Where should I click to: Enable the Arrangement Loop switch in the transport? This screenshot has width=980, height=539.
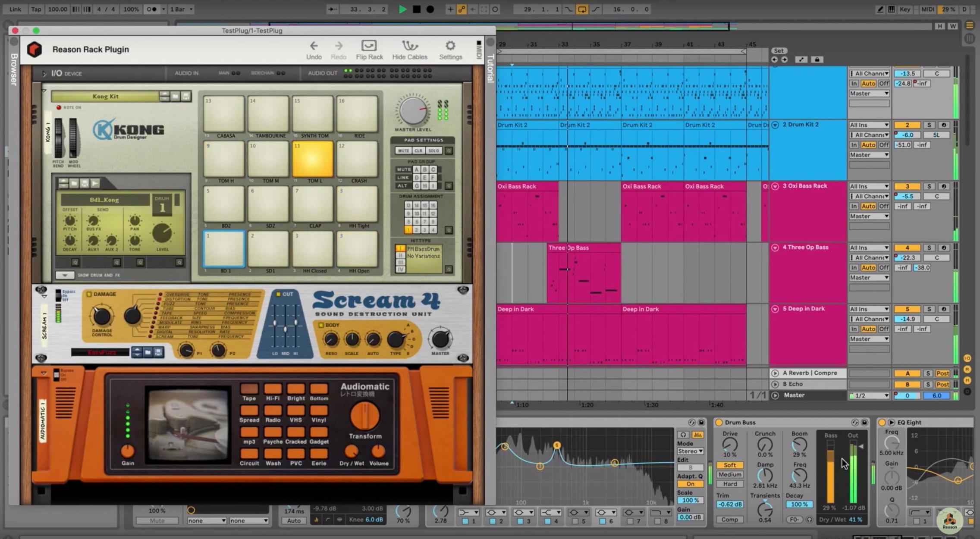(582, 9)
